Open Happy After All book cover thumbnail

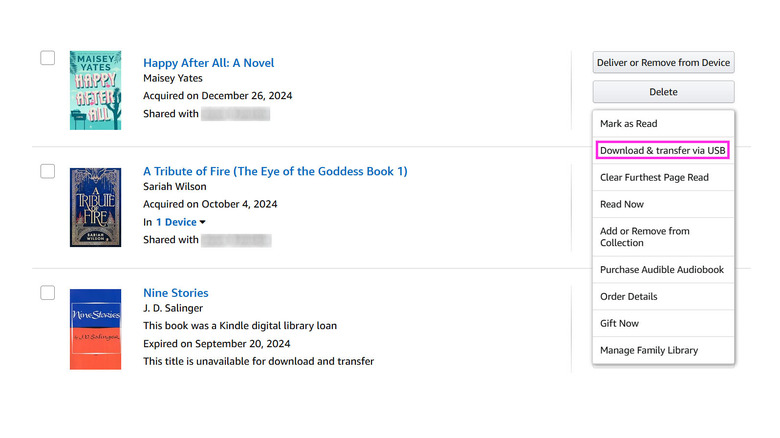(x=95, y=90)
